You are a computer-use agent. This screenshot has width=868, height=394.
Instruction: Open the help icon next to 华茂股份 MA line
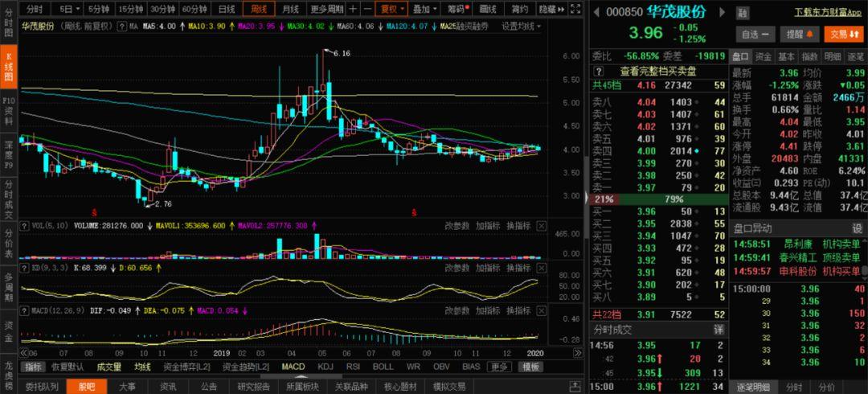[121, 27]
